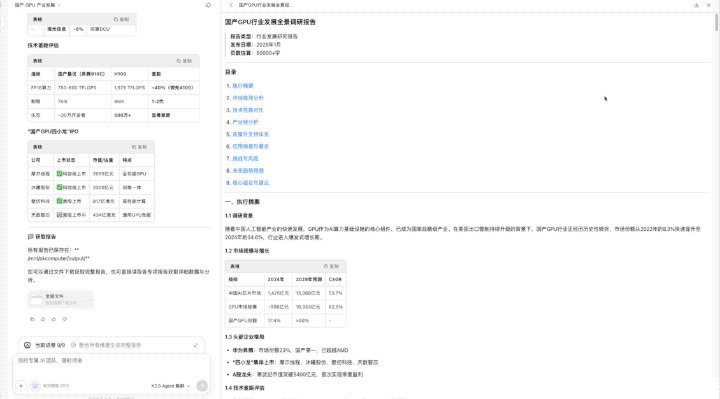The image size is (720, 399).
Task: Jump to table of contents item 2
Action: [x=248, y=98]
